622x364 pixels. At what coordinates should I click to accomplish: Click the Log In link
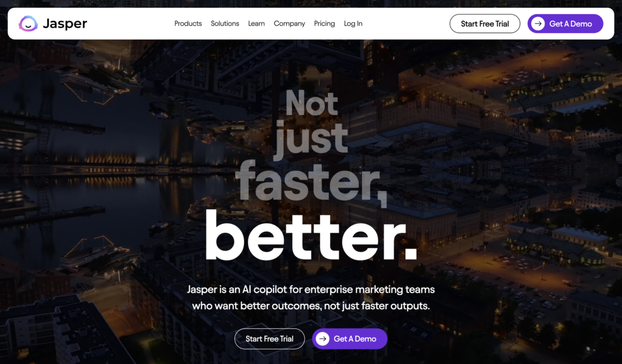click(x=353, y=23)
